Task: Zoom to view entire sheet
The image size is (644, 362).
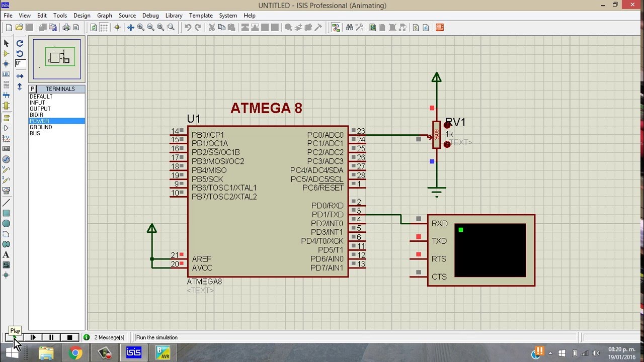Action: click(x=160, y=28)
